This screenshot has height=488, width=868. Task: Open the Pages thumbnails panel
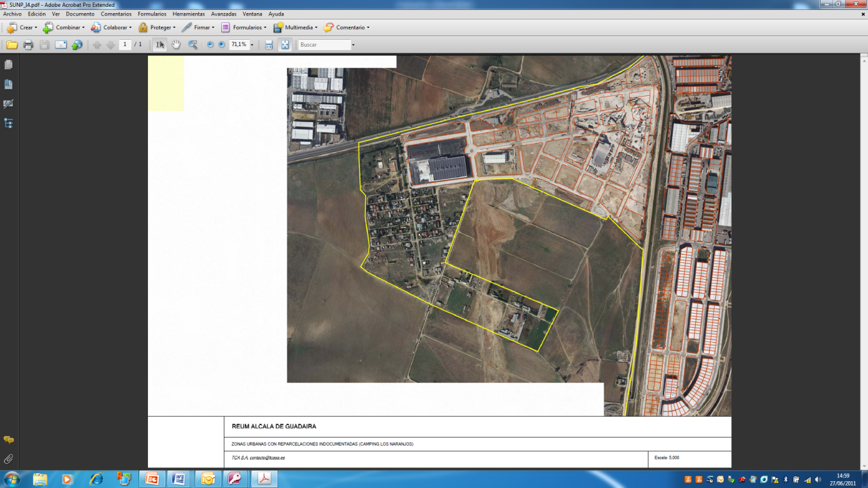pos(9,65)
